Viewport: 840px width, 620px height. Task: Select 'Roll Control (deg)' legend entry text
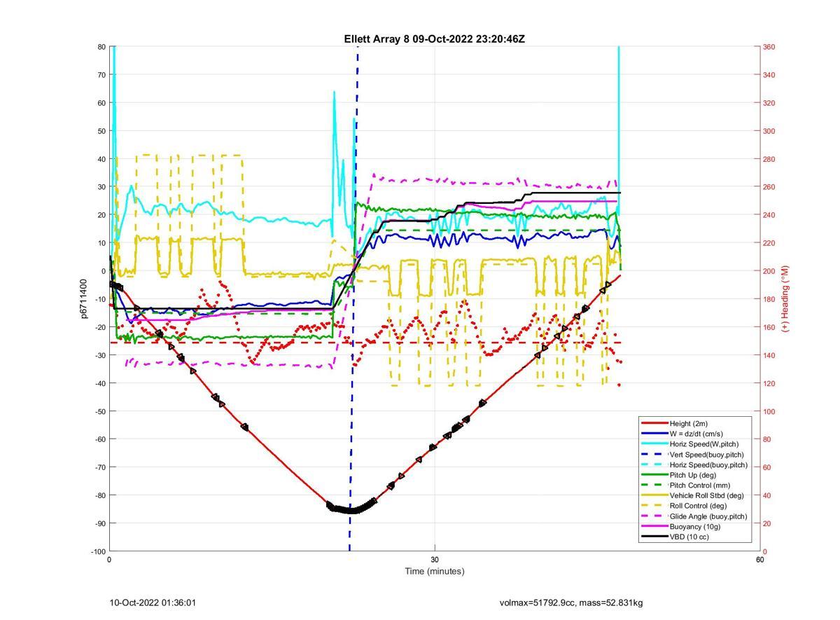pos(698,506)
